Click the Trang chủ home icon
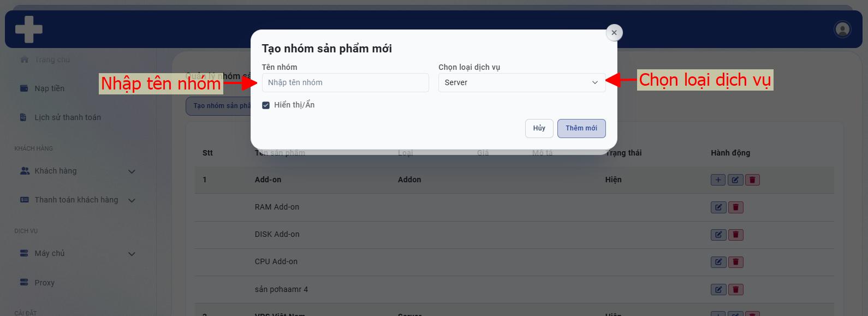This screenshot has width=868, height=316. click(25, 59)
